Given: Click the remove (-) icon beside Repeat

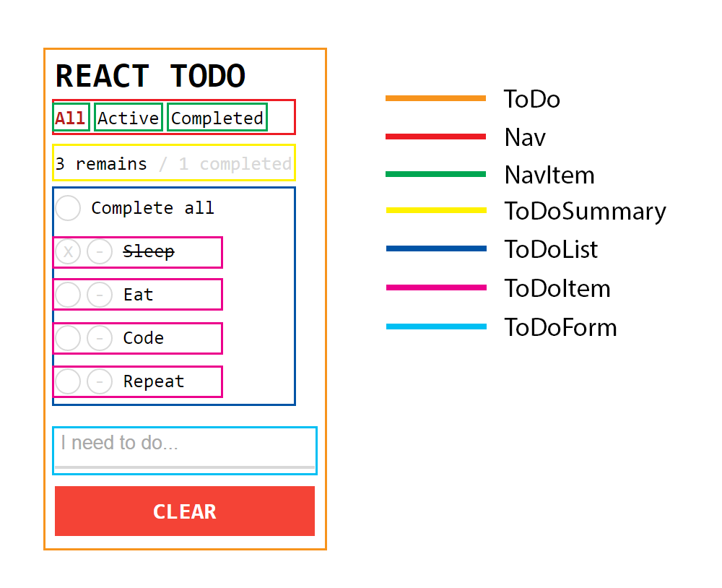Looking at the screenshot, I should pos(100,381).
